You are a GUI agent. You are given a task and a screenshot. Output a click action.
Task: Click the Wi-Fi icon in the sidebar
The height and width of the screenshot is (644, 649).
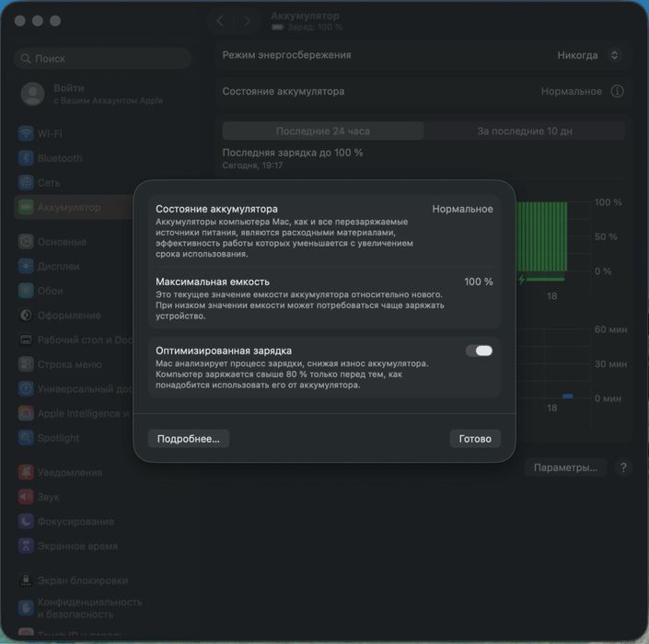(26, 133)
